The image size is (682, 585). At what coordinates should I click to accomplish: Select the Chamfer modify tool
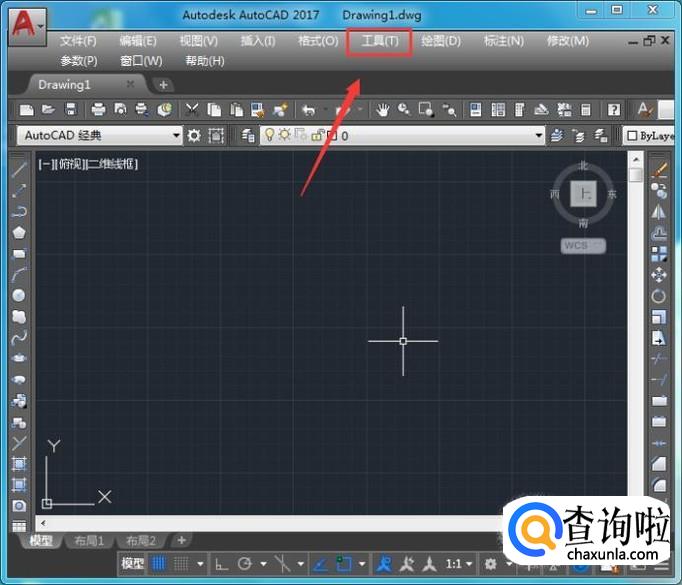(x=659, y=464)
